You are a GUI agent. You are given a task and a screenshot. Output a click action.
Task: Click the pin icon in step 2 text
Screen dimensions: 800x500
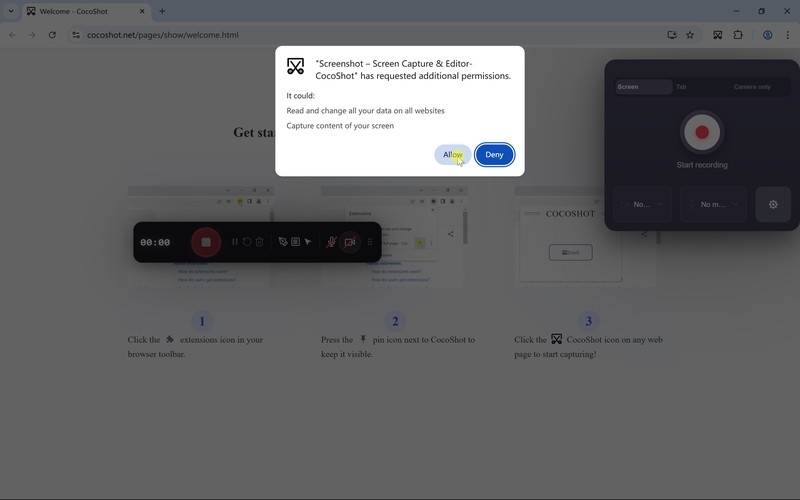[x=363, y=339]
